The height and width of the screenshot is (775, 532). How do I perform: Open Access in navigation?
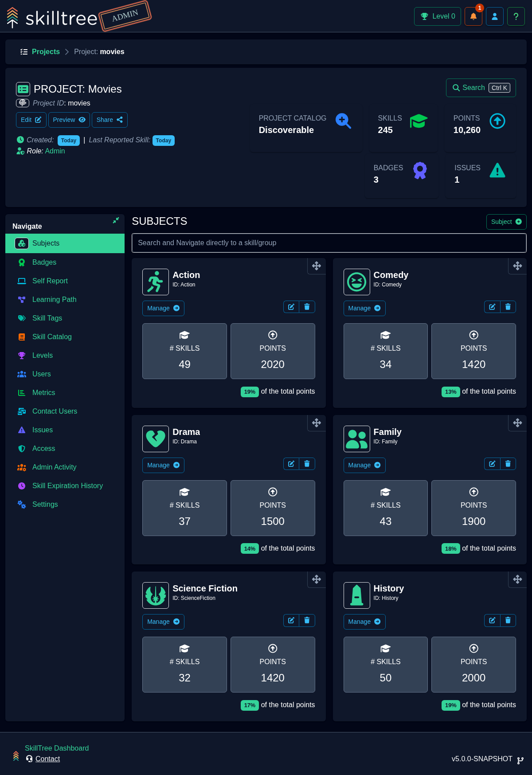[x=65, y=448]
